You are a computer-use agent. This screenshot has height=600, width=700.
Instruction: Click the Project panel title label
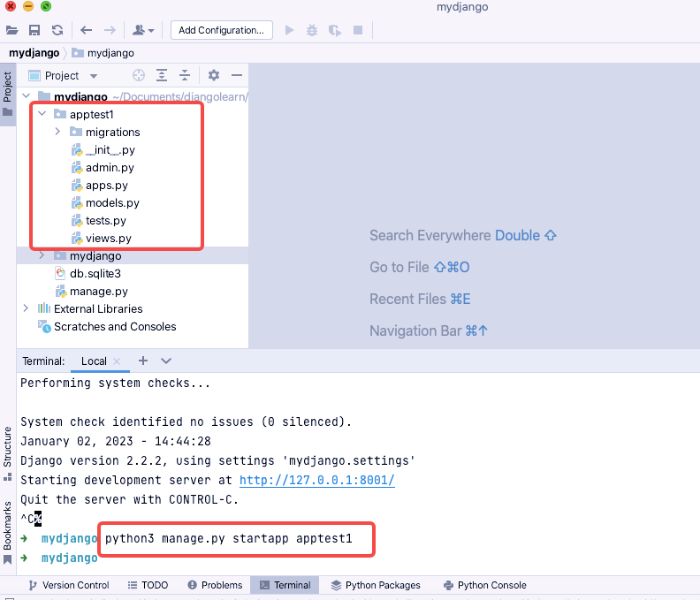[62, 76]
